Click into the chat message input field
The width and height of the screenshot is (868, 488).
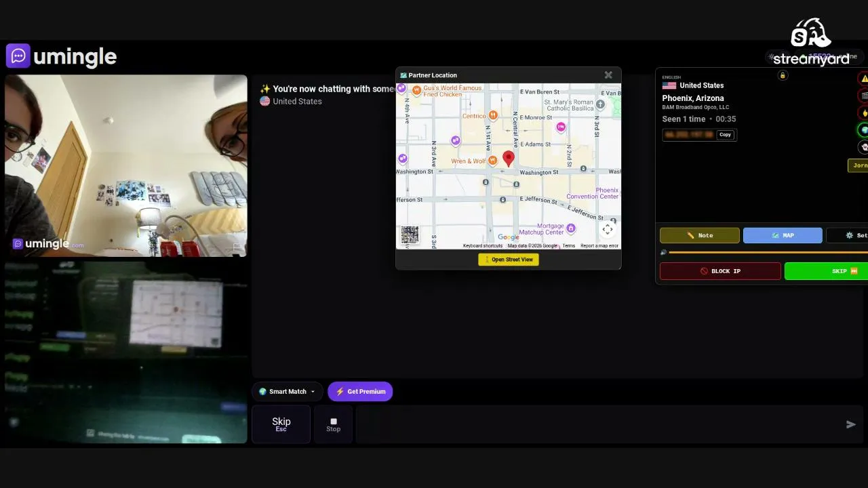pos(600,424)
